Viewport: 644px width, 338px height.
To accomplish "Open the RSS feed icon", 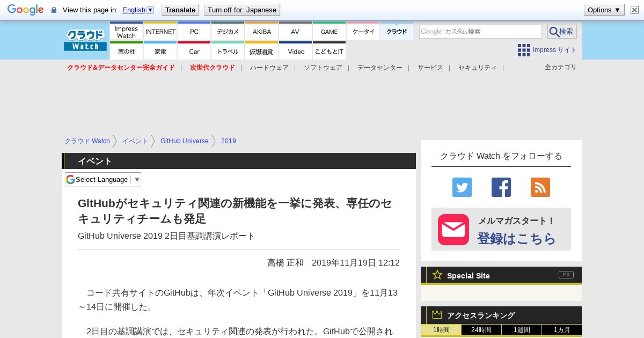I will [x=540, y=187].
